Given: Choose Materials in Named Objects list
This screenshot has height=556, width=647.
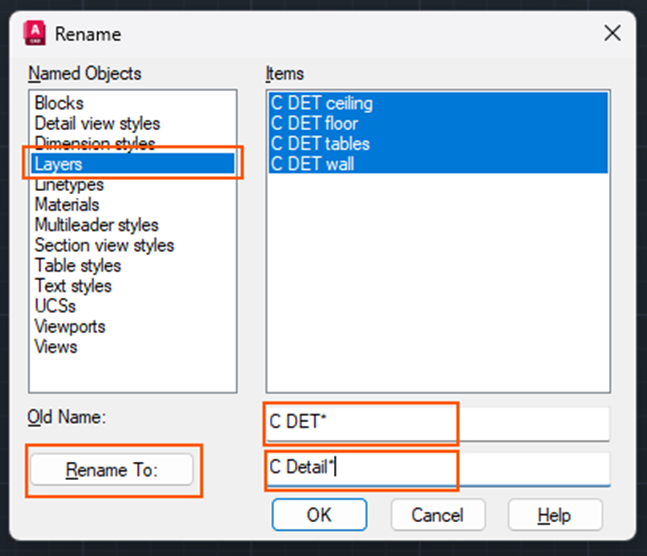Looking at the screenshot, I should [67, 205].
